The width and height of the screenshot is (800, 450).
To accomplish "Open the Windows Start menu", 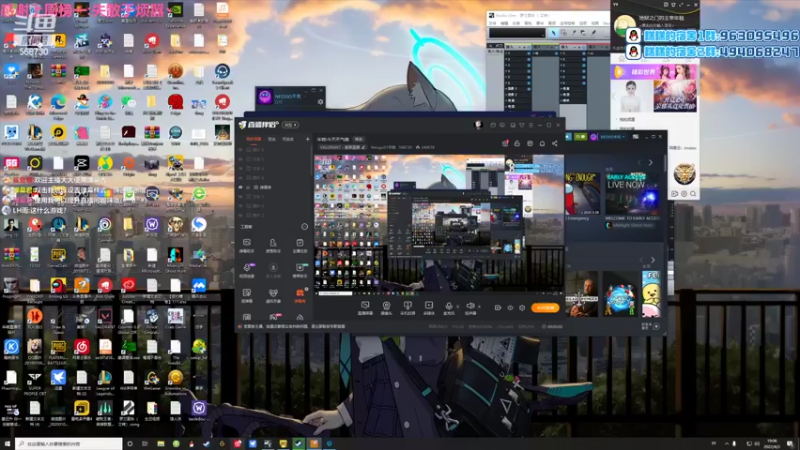I will pyautogui.click(x=7, y=444).
